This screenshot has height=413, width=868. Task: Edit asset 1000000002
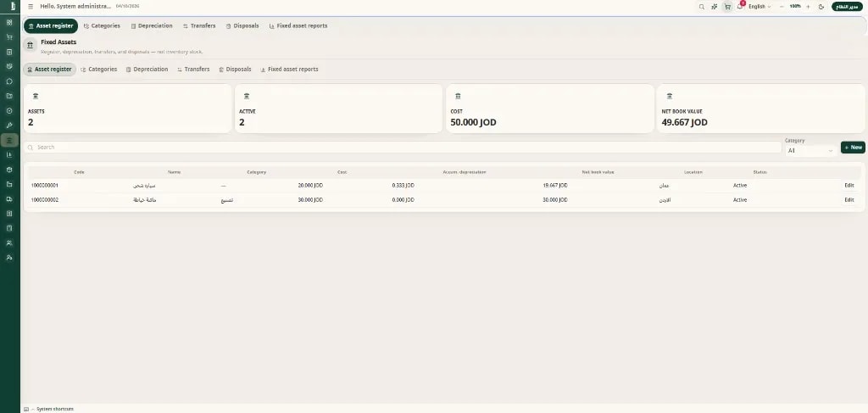pyautogui.click(x=849, y=200)
